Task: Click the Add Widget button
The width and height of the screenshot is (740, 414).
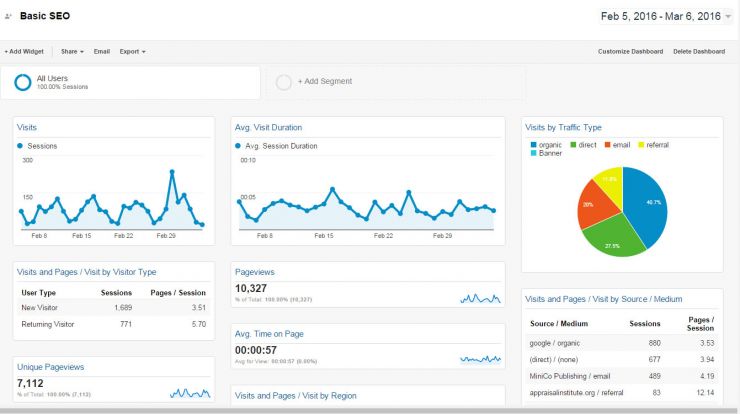Action: coord(24,51)
